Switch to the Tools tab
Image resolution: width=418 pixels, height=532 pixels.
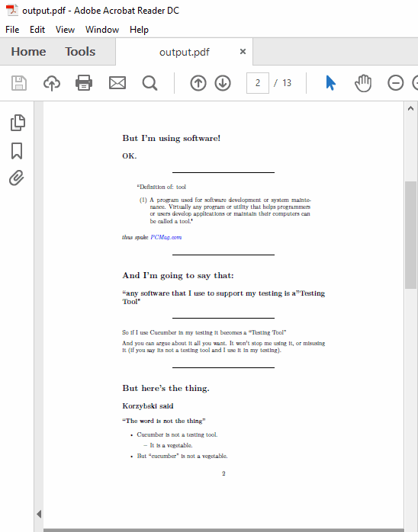point(80,52)
